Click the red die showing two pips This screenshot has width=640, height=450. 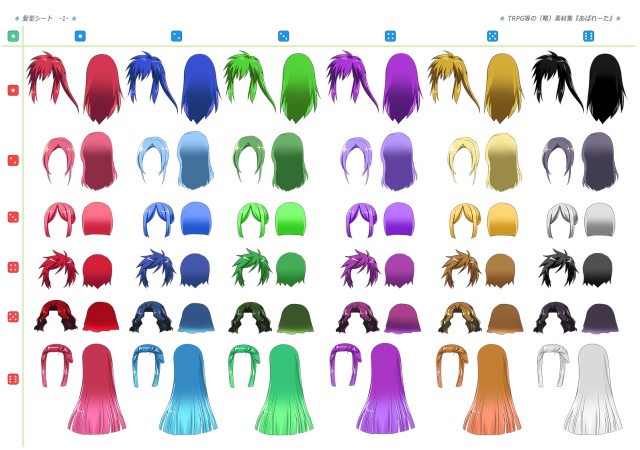point(13,160)
